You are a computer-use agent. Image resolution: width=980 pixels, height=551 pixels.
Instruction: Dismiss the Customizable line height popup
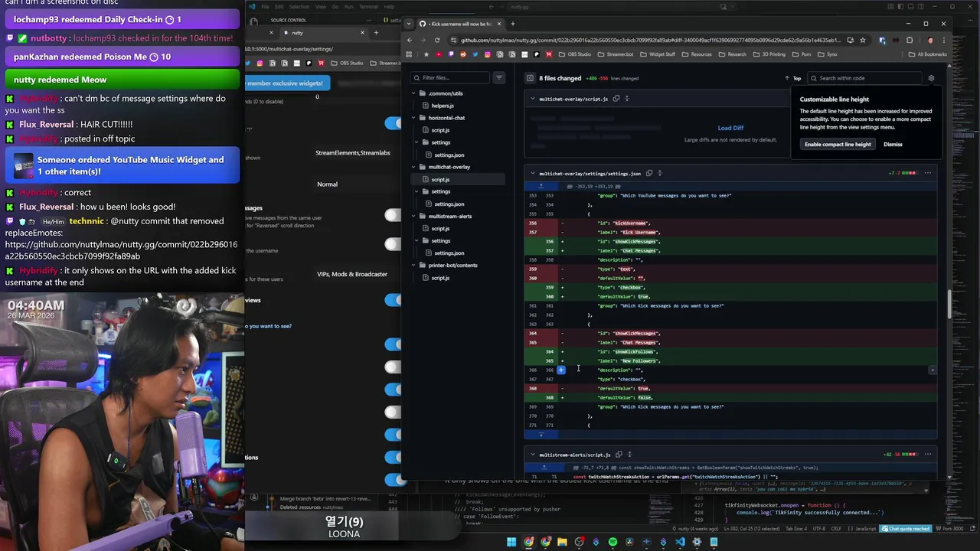point(893,144)
